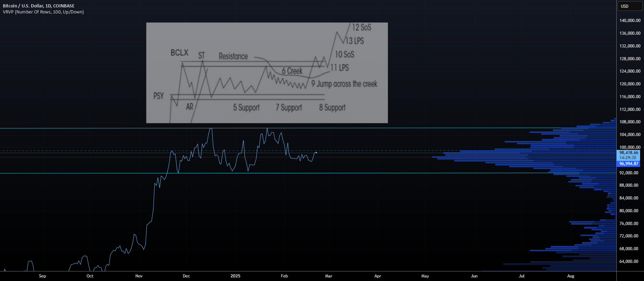Click the latest price point on the line
Viewport: 644px width, 281px height.
316,152
